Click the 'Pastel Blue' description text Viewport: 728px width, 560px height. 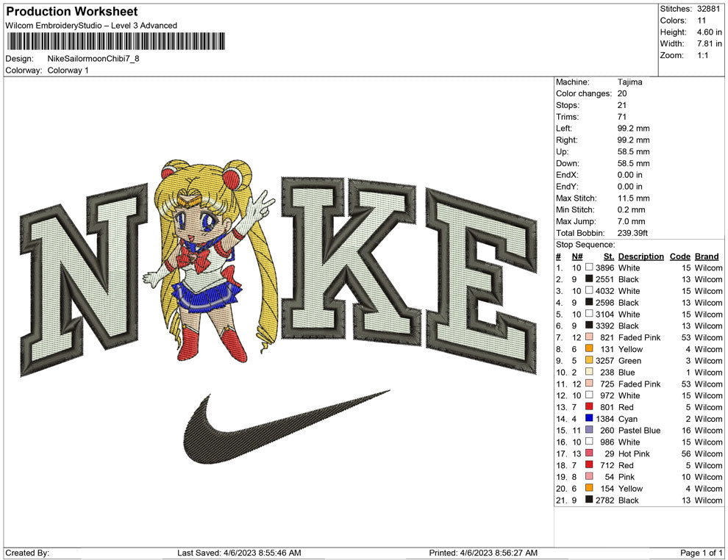639,430
